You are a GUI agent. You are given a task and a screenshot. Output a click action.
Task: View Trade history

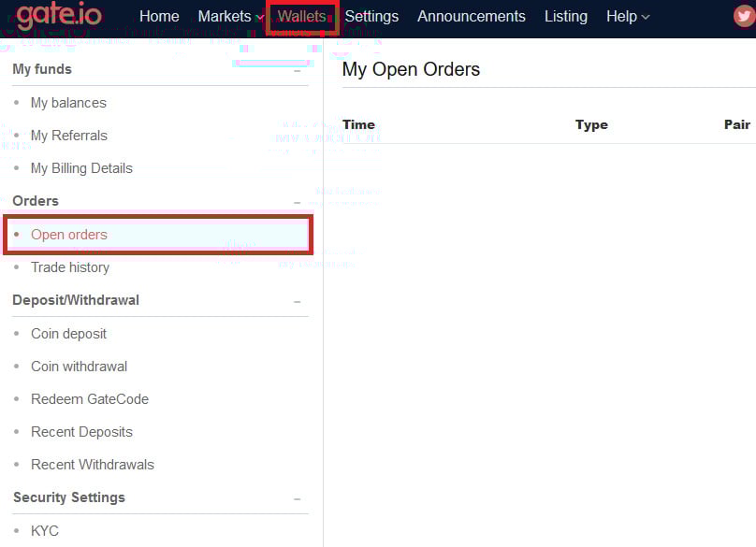(x=70, y=267)
